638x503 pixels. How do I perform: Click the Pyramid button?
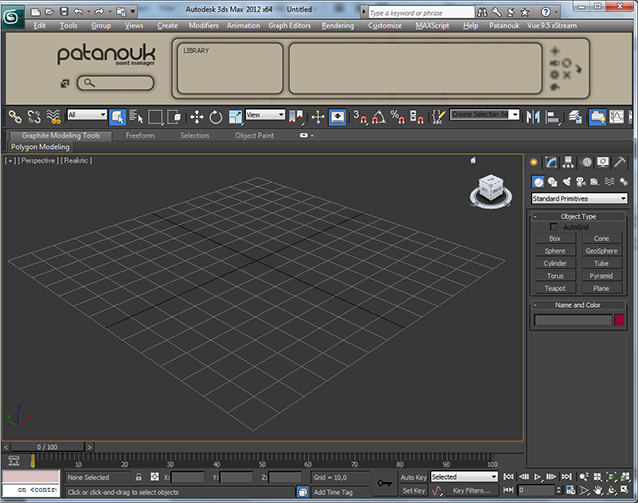[601, 276]
